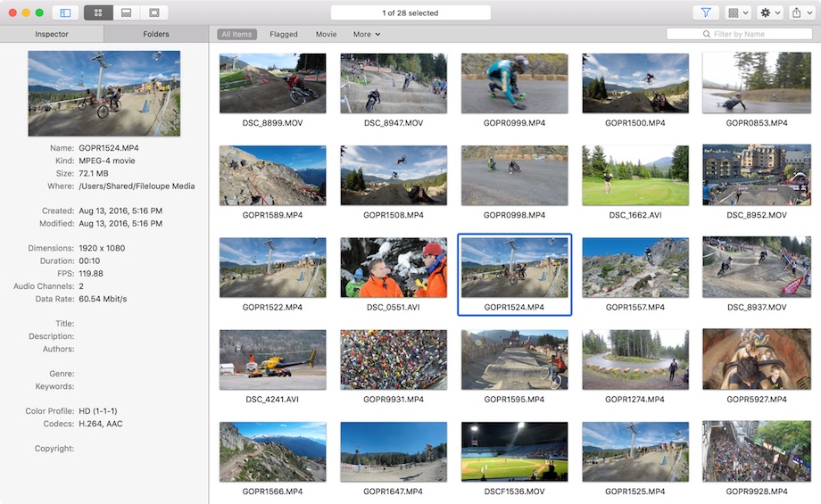
Task: Select the GOPR0853.MP4 thumbnail
Action: coord(757,83)
